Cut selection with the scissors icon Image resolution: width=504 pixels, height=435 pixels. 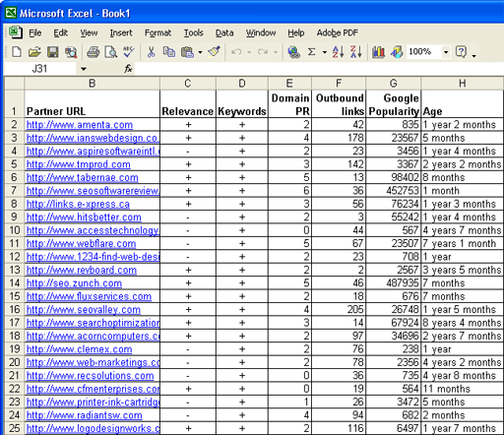pos(151,52)
